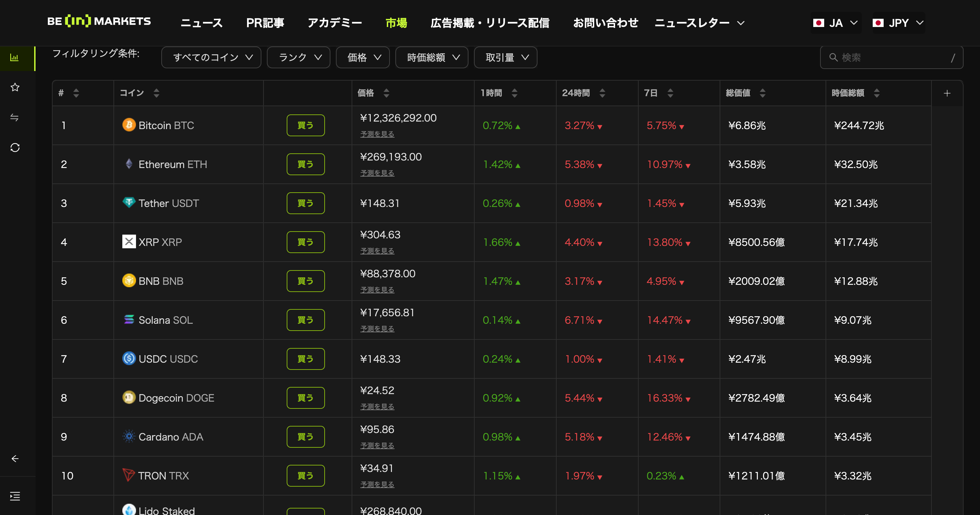This screenshot has width=980, height=515.
Task: Open the exchange arrows sidebar icon
Action: [x=14, y=117]
